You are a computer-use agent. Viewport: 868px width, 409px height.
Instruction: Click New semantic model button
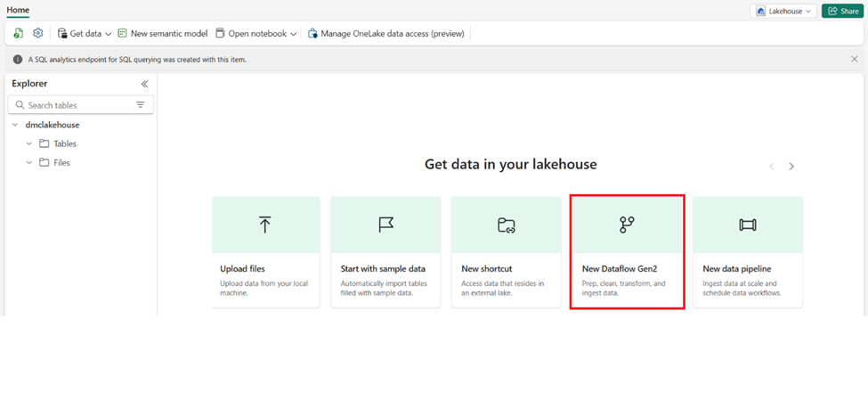tap(163, 33)
